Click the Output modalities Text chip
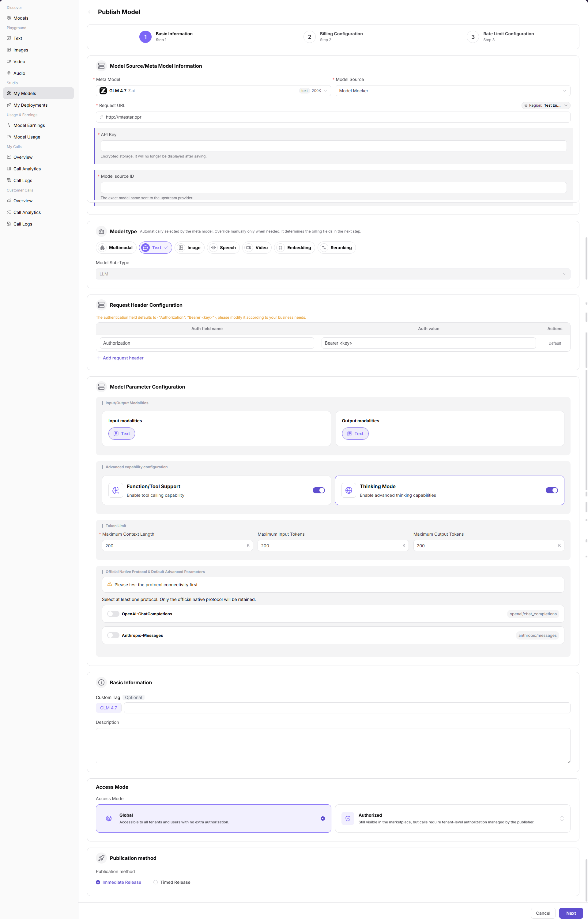Screen dimensions: 588x919 pos(355,434)
